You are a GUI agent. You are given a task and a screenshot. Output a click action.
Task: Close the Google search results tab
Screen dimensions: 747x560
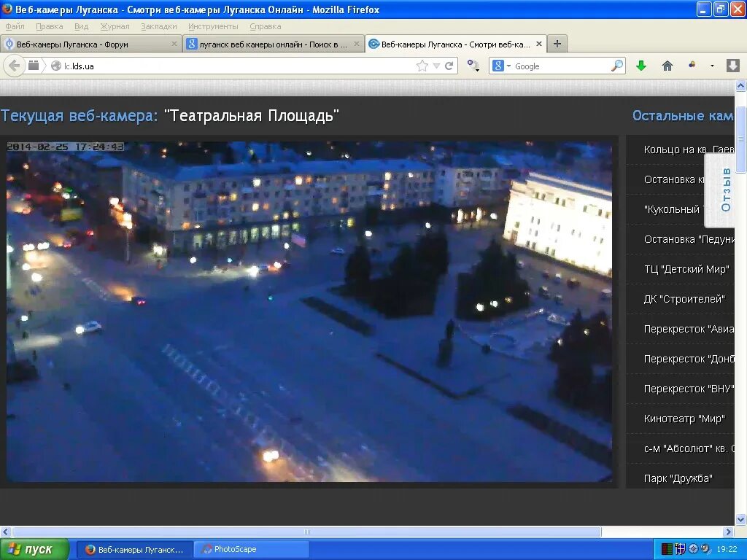point(356,44)
